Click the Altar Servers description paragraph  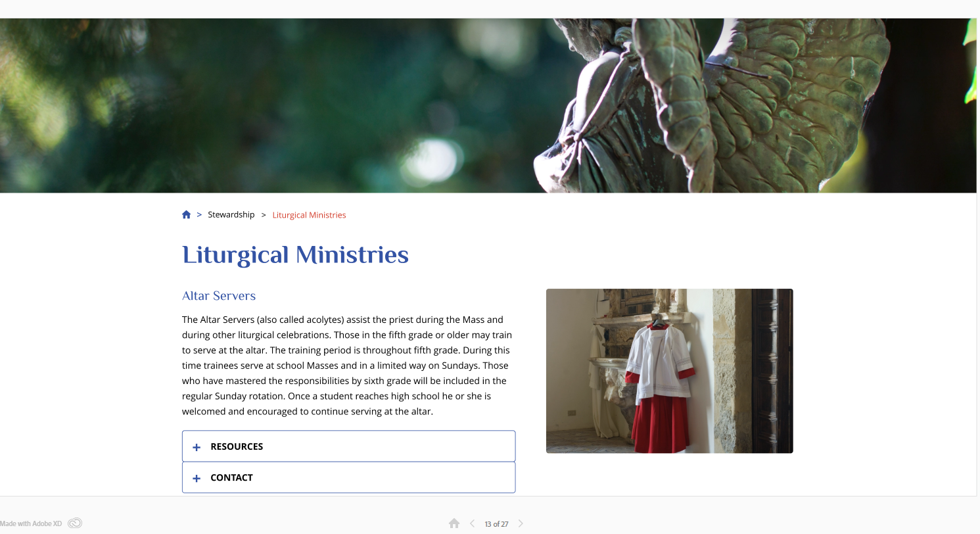347,366
